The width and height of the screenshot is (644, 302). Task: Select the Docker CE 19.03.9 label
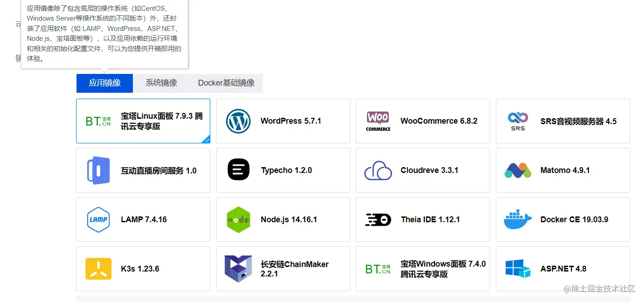pyautogui.click(x=574, y=220)
